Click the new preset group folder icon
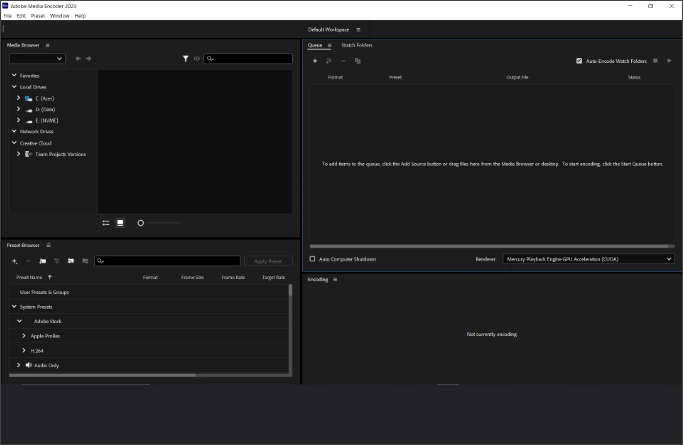 coord(43,260)
